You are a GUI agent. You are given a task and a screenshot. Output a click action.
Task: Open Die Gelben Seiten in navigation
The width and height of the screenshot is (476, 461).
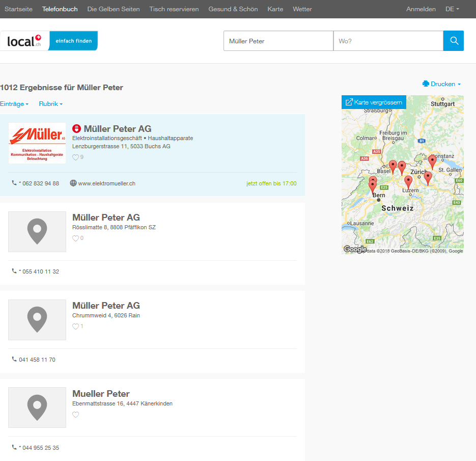(x=113, y=9)
